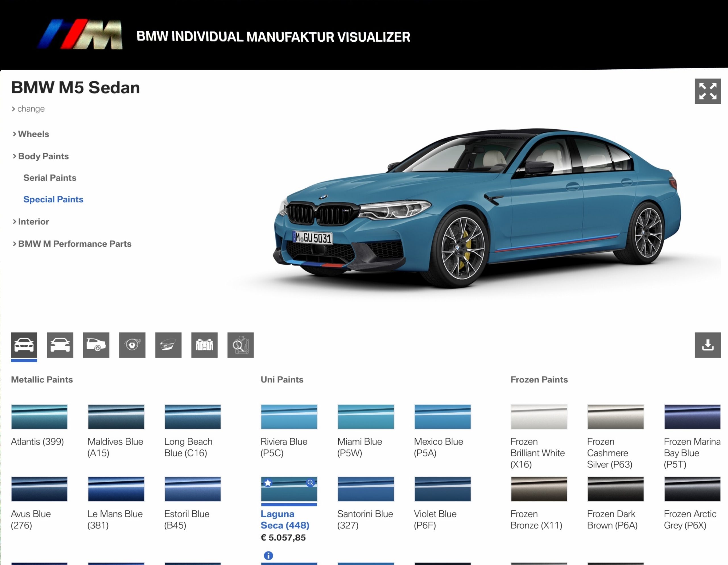The width and height of the screenshot is (728, 565).
Task: Apply the Santorini Blue (327) swatch
Action: pyautogui.click(x=366, y=489)
